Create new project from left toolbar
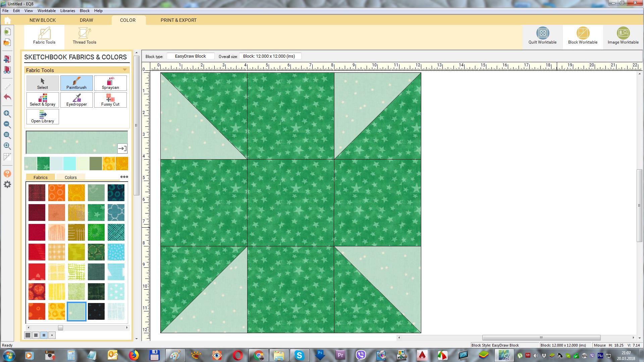 pyautogui.click(x=7, y=32)
